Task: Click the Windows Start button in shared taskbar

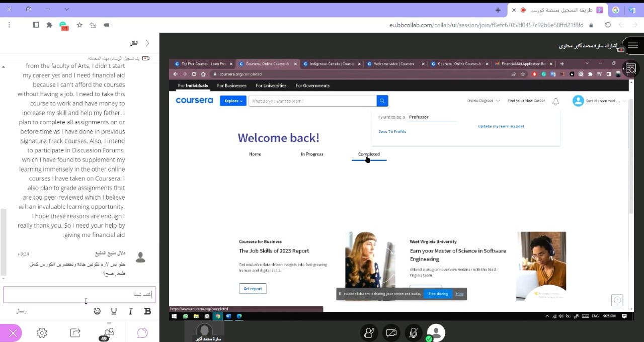Action: (175, 316)
